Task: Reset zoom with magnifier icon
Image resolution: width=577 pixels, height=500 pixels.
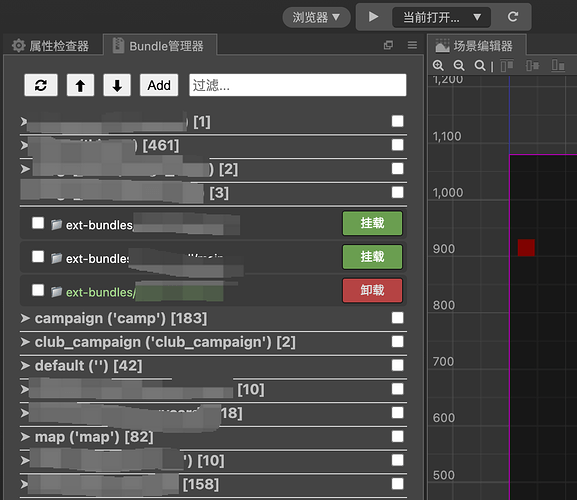Action: tap(479, 65)
